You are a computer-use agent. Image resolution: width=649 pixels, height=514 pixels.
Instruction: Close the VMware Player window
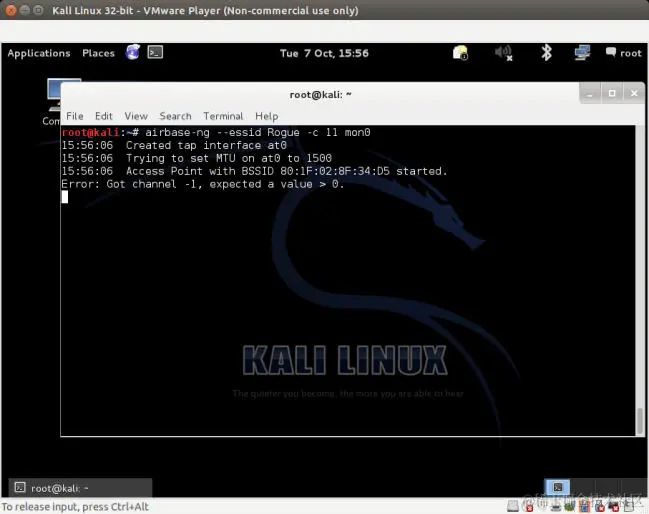(x=11, y=10)
